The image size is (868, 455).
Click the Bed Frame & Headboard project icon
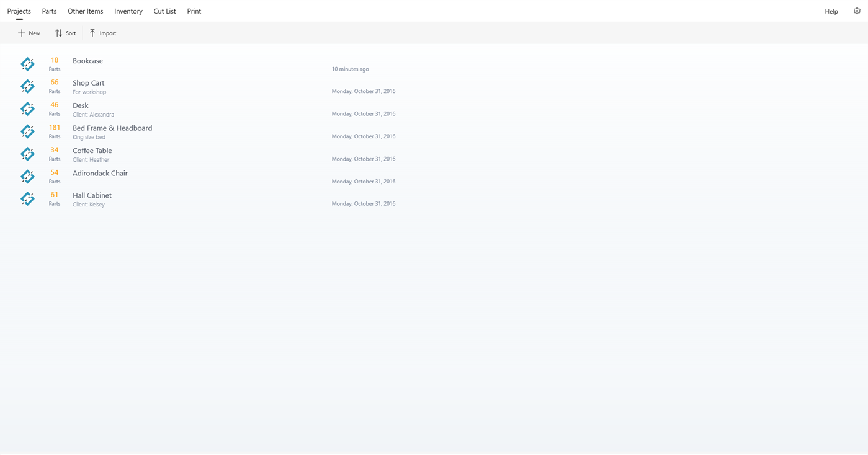click(27, 131)
